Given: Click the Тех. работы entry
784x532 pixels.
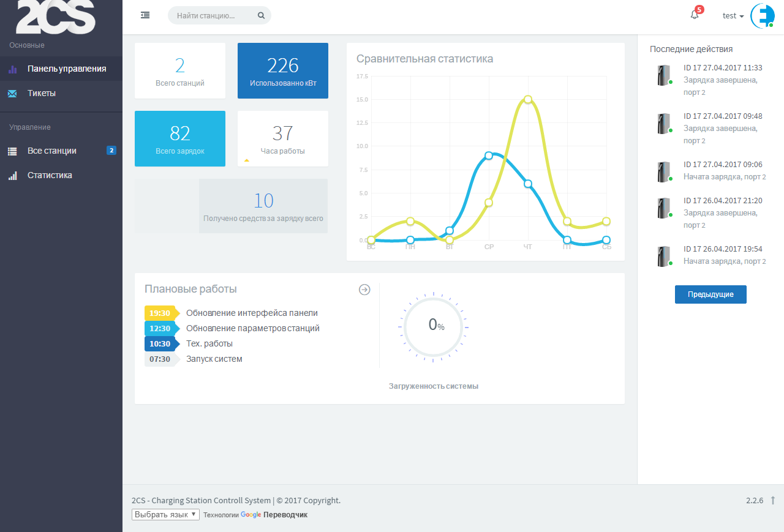Looking at the screenshot, I should click(209, 343).
